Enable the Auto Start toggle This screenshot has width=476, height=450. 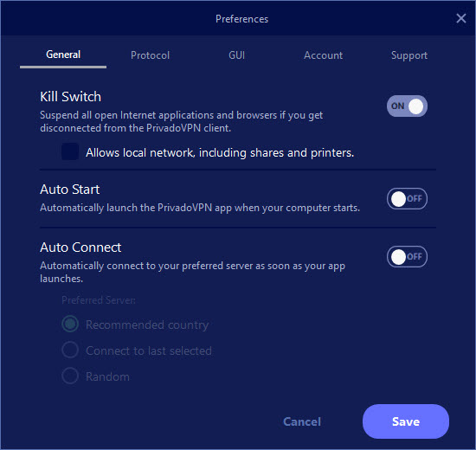(x=407, y=198)
